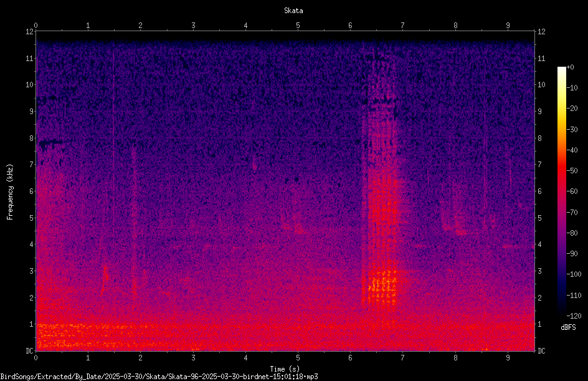
Task: Click the "-120" color bar label
Action: 574,316
